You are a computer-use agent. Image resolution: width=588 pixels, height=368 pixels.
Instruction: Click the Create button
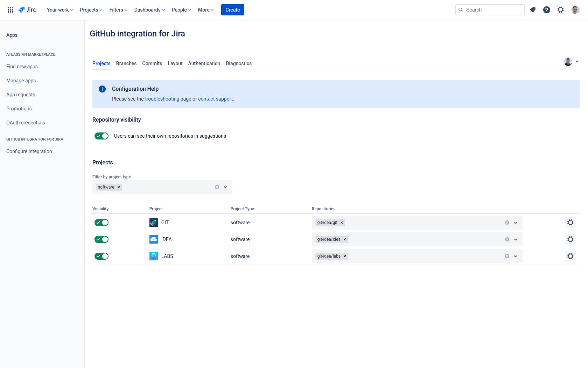(233, 10)
